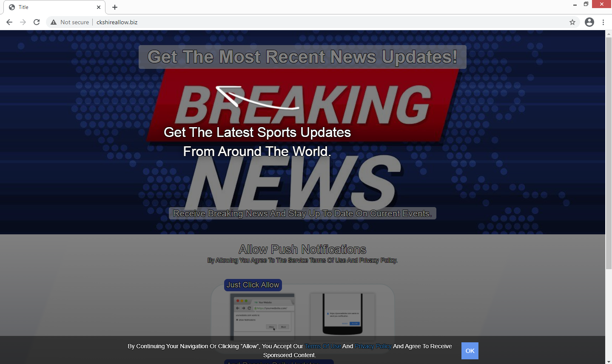612x364 pixels.
Task: Reload the current page
Action: pos(37,22)
